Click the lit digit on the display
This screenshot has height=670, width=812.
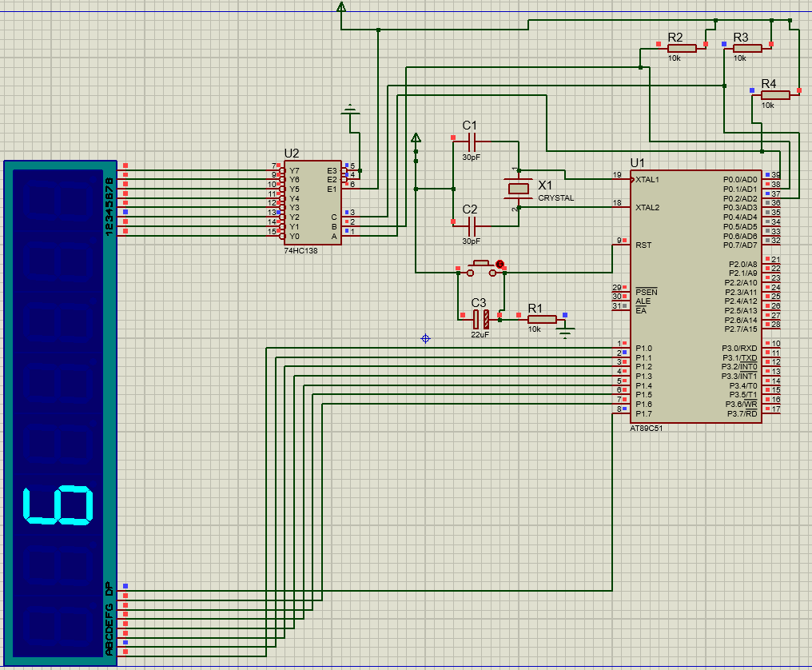(58, 505)
